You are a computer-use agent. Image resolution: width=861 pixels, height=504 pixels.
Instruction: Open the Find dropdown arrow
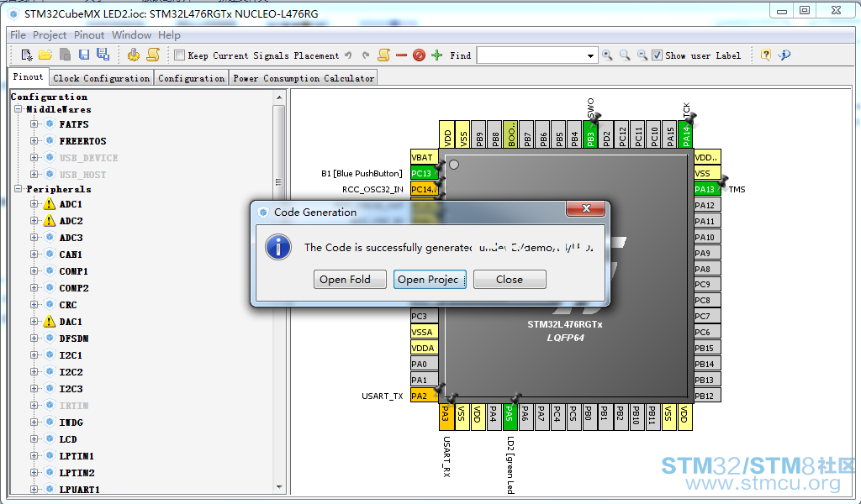click(x=590, y=56)
